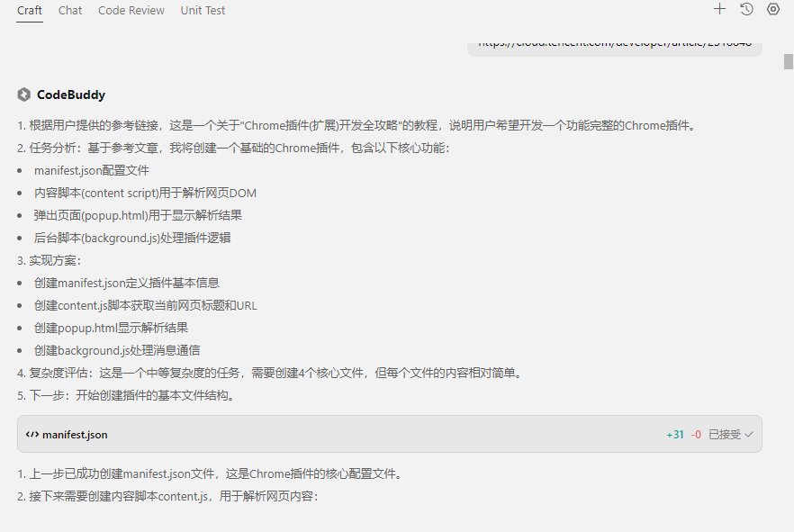Click the '5. 下一步' line
The image size is (794, 532).
pyautogui.click(x=127, y=395)
